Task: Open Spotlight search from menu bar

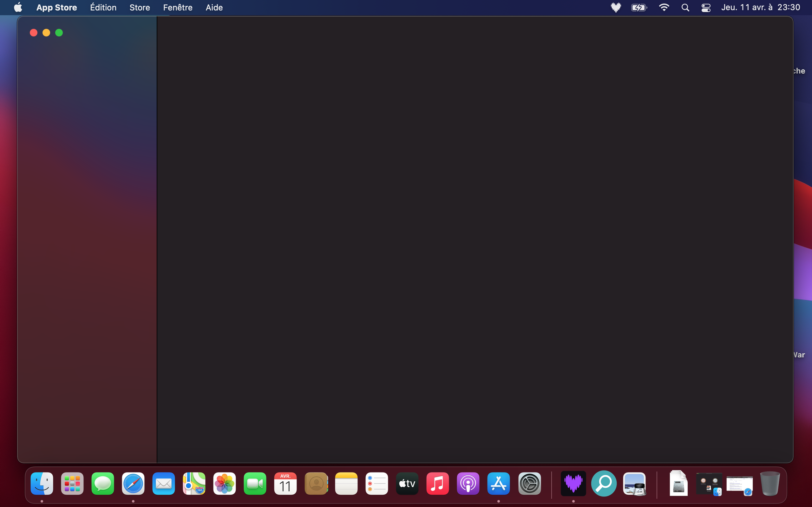Action: [685, 7]
